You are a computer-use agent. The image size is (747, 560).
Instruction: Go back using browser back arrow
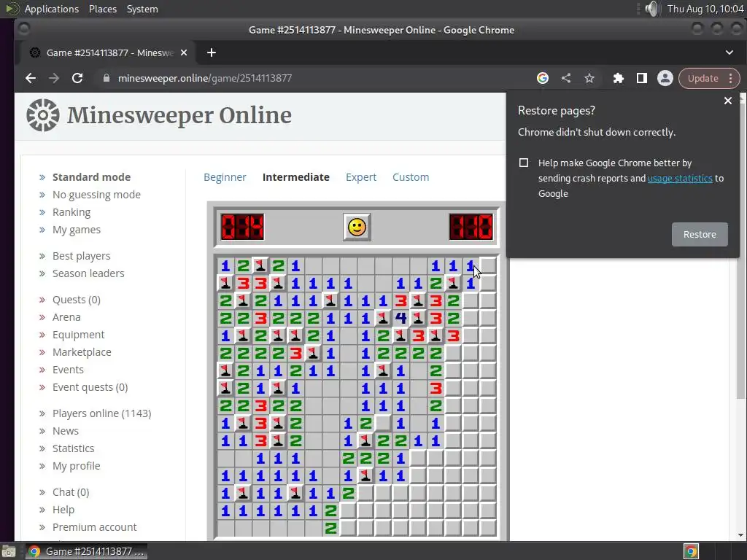pos(31,78)
